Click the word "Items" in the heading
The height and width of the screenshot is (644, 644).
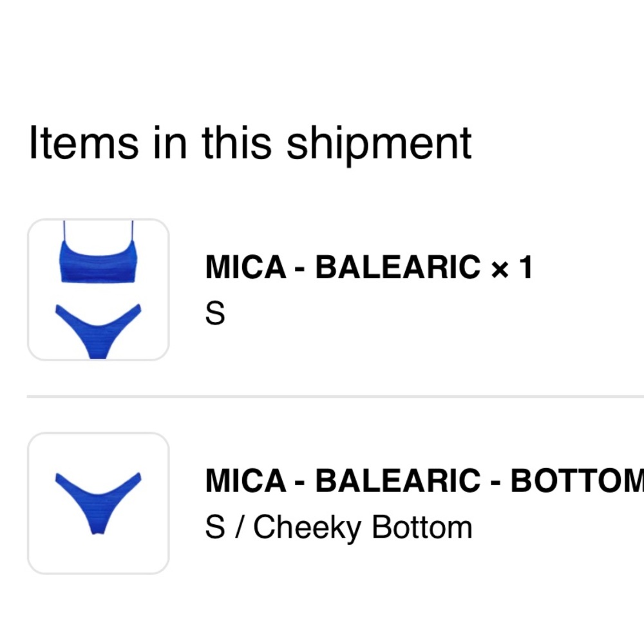pos(84,143)
